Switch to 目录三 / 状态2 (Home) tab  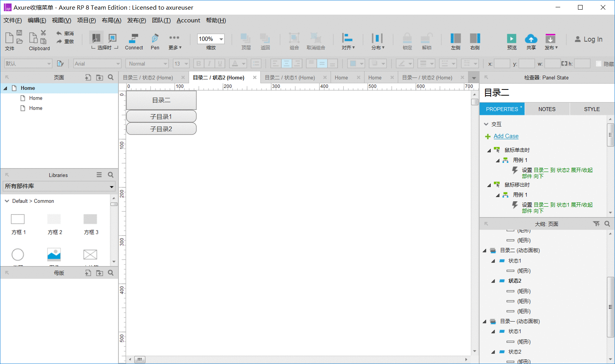click(148, 78)
